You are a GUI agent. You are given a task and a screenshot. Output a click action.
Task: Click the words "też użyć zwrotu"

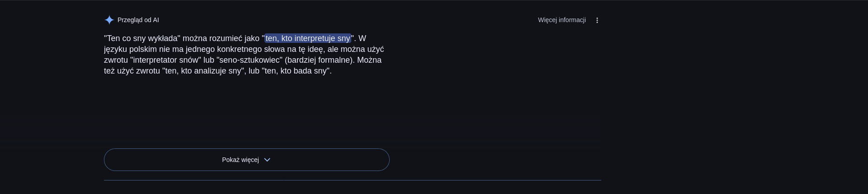pyautogui.click(x=132, y=71)
